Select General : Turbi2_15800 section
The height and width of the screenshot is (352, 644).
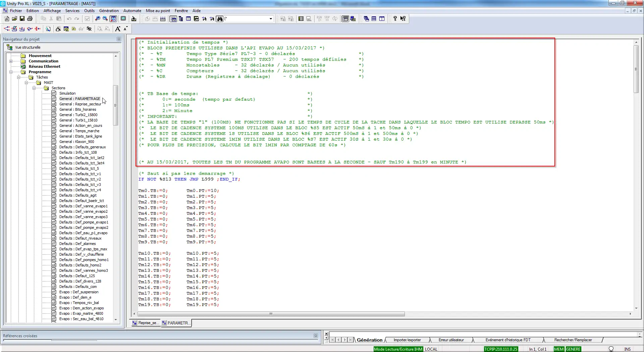coord(78,115)
